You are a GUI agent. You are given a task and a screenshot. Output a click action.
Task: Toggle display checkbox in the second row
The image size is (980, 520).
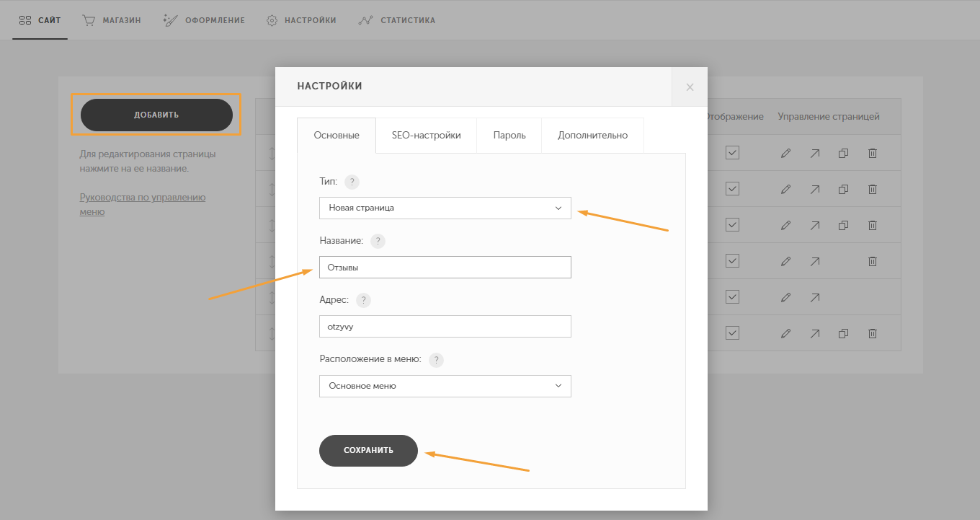click(733, 189)
